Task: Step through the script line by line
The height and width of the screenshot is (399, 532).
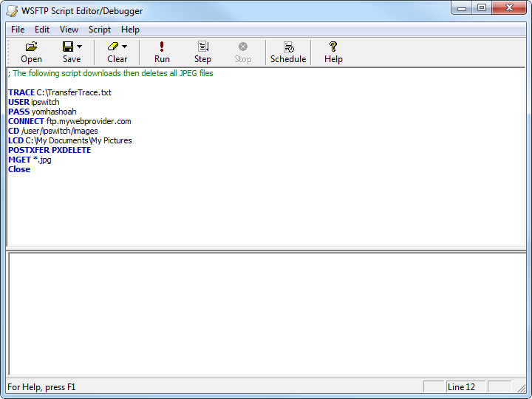Action: click(202, 52)
